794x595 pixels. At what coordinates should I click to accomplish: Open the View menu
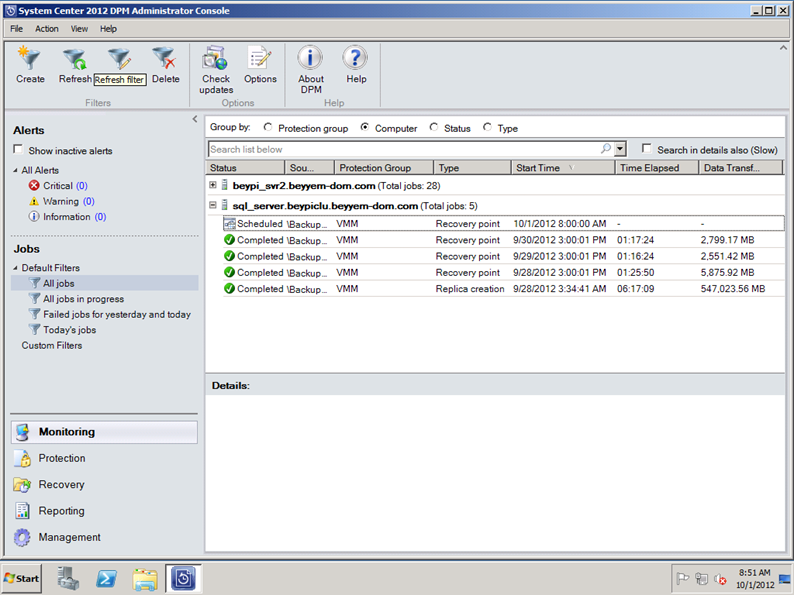(79, 29)
